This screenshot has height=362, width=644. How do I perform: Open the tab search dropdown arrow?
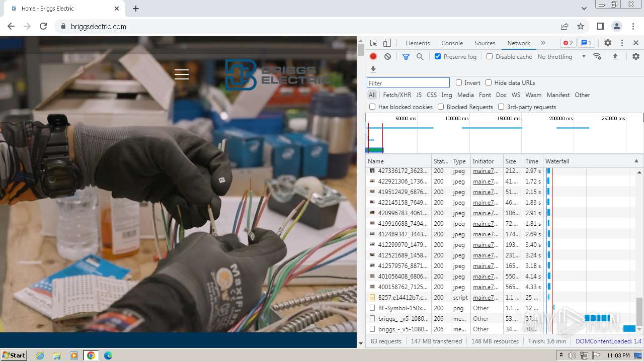(584, 9)
